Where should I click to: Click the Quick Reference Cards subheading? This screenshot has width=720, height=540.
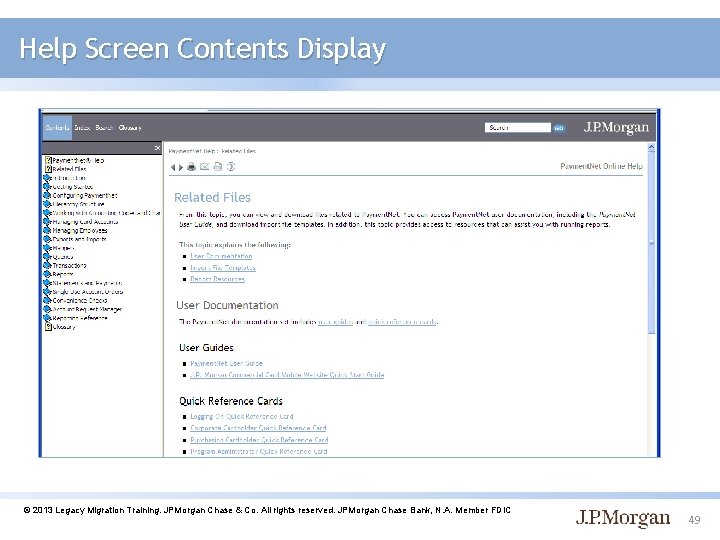click(231, 401)
